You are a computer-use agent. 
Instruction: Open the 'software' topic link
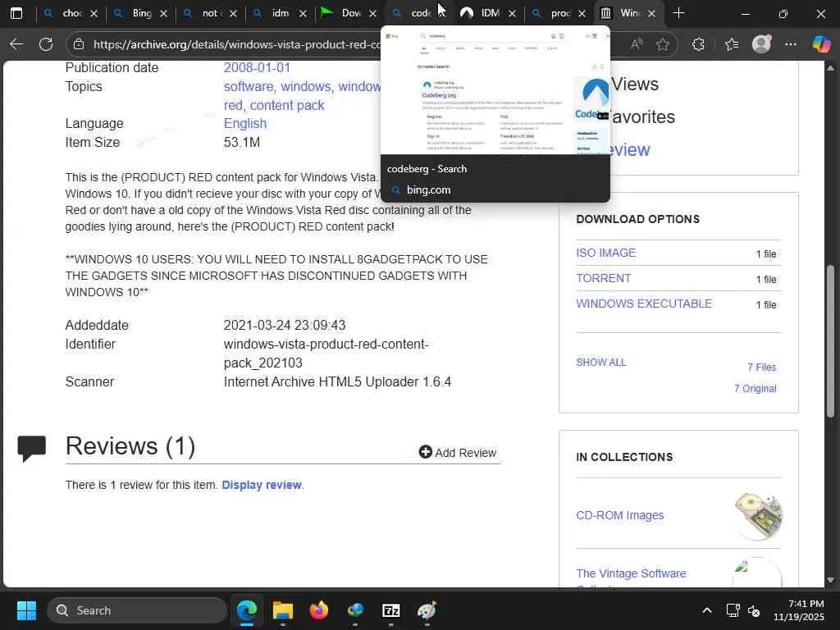[248, 86]
